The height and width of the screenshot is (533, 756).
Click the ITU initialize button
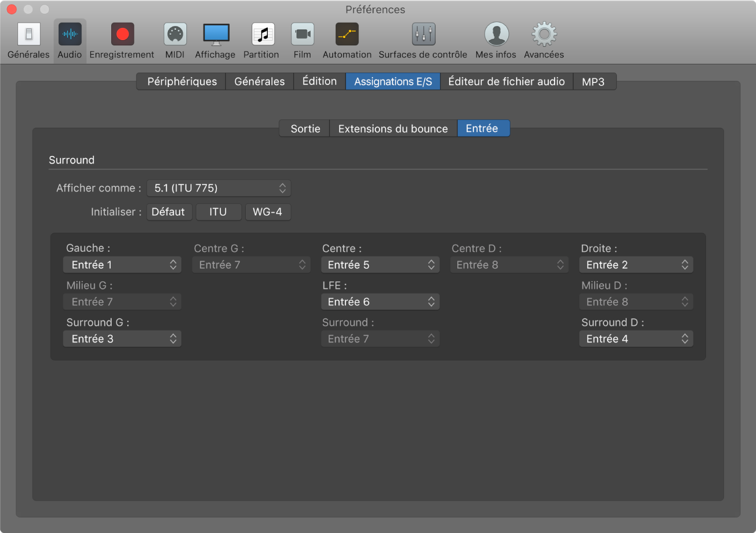pos(218,212)
